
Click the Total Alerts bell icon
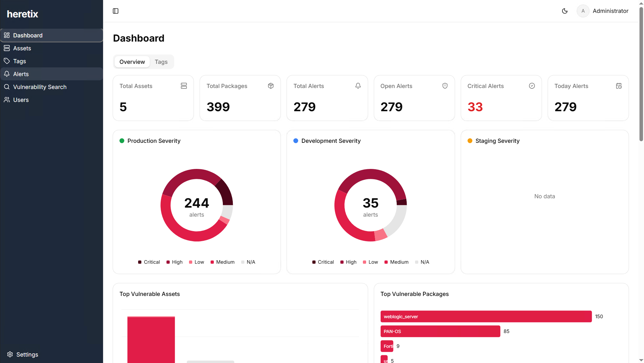[358, 86]
